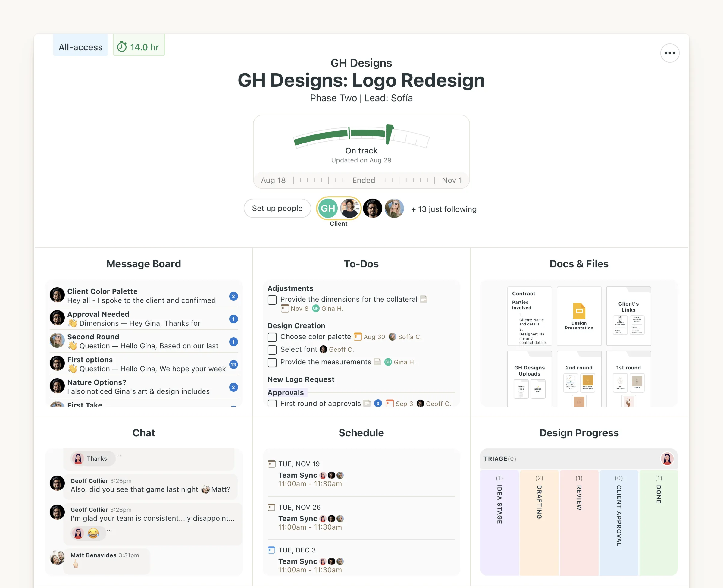
Task: Open the Done green column
Action: click(658, 522)
